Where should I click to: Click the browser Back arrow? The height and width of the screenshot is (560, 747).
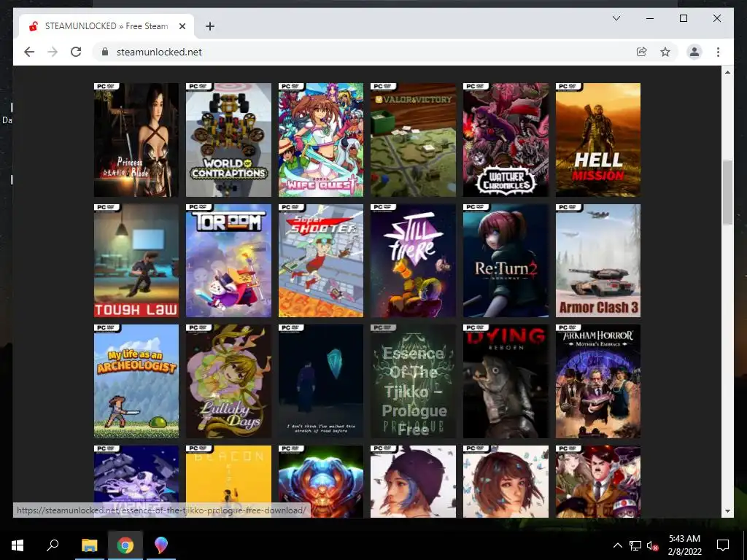(29, 52)
